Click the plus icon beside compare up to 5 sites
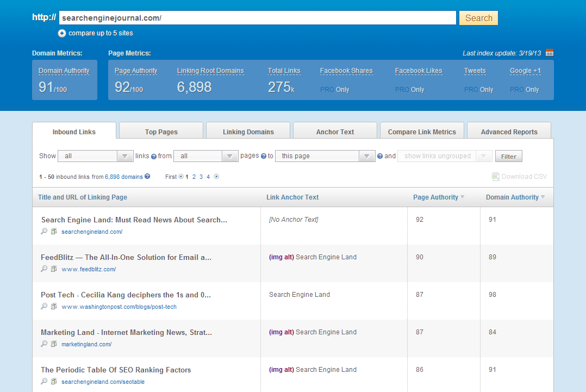This screenshot has width=586, height=392. click(x=62, y=33)
